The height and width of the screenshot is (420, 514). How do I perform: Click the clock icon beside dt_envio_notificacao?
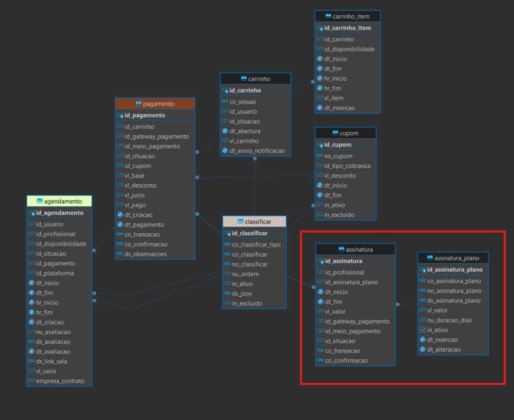[x=225, y=151]
